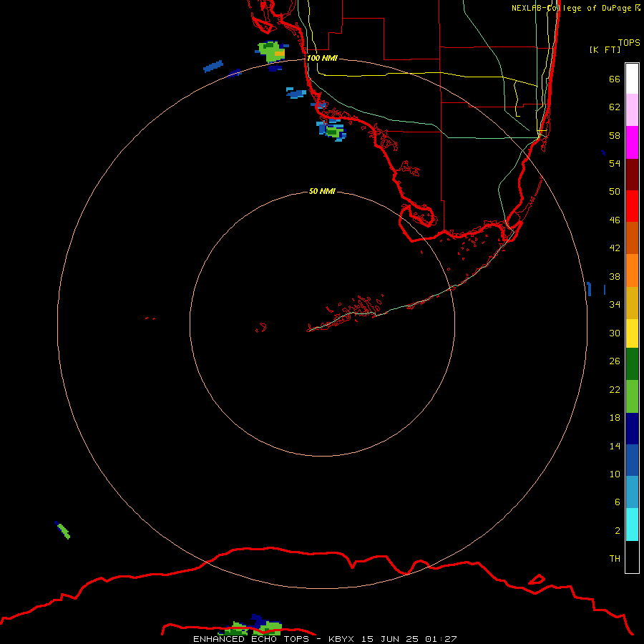Screen dimensions: 644x644
Task: Click the 50 legend value
Action: tap(615, 191)
